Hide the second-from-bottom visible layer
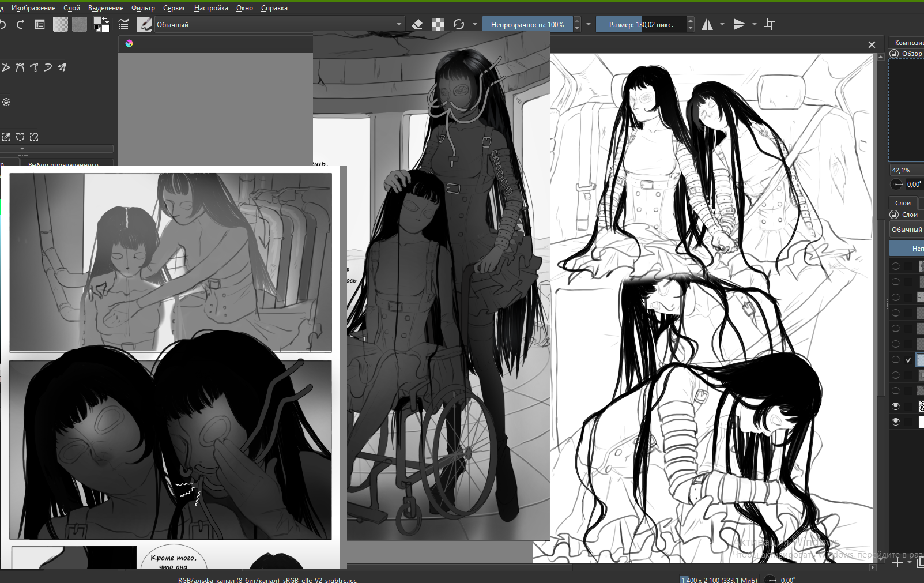 (896, 406)
